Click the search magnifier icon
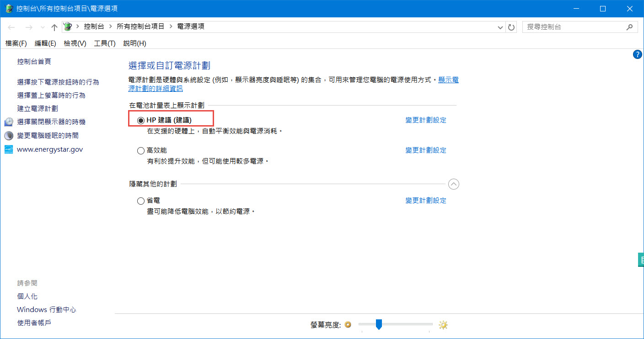Viewport: 644px width, 339px height. tap(629, 27)
